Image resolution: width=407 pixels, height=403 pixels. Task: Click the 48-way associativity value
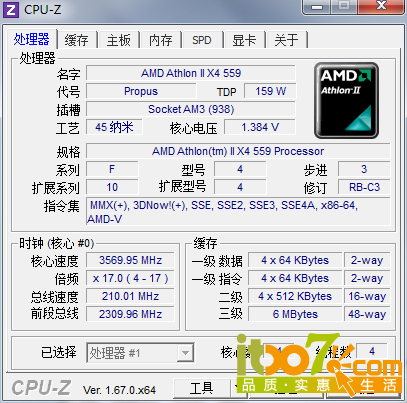[x=367, y=314]
